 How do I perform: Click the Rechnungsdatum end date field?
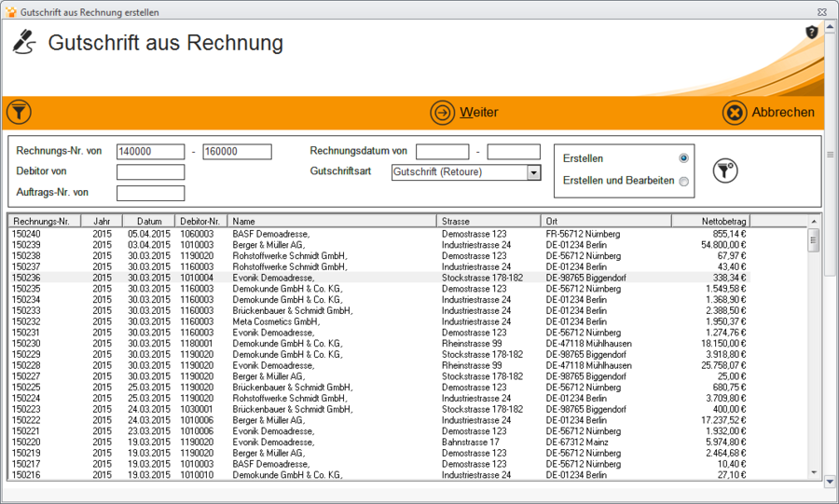pos(514,152)
